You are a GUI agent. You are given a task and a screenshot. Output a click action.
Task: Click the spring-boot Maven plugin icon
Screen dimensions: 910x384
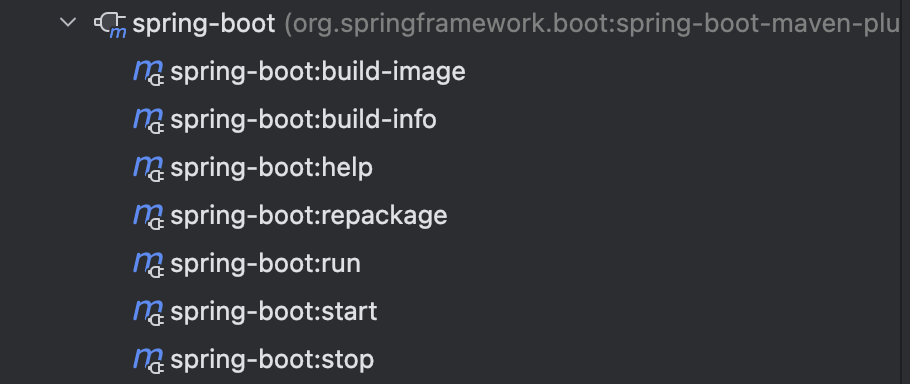[110, 25]
